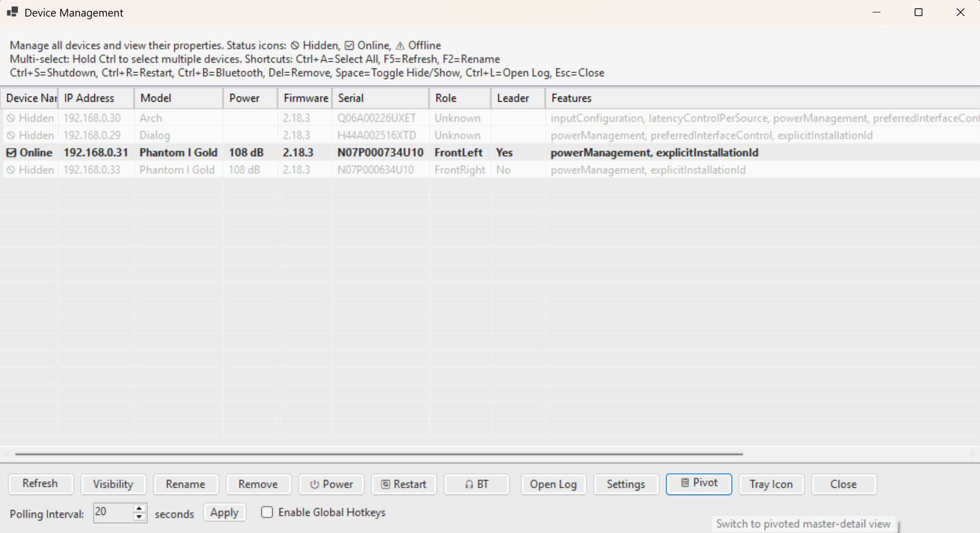This screenshot has width=980, height=533.
Task: Click the BT Bluetooth headset icon
Action: point(468,484)
